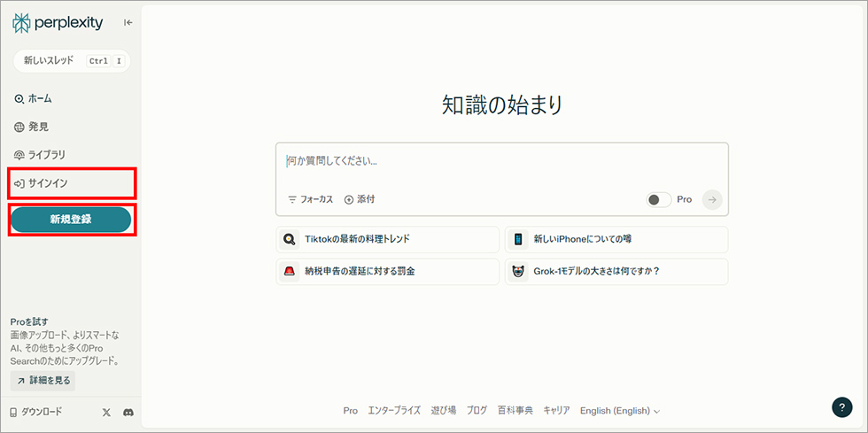Screen dimensions: 868x433
Task: Click 添付 to attach a file
Action: click(x=360, y=199)
